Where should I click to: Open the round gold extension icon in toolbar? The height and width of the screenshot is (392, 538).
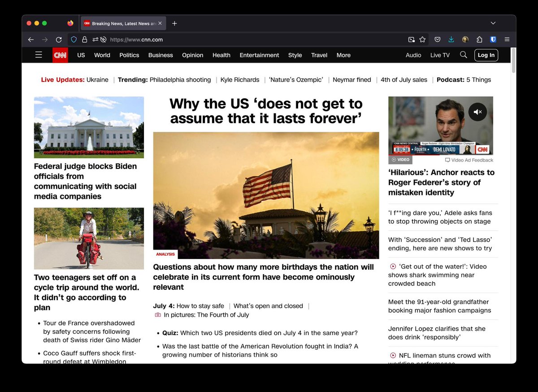click(x=465, y=39)
